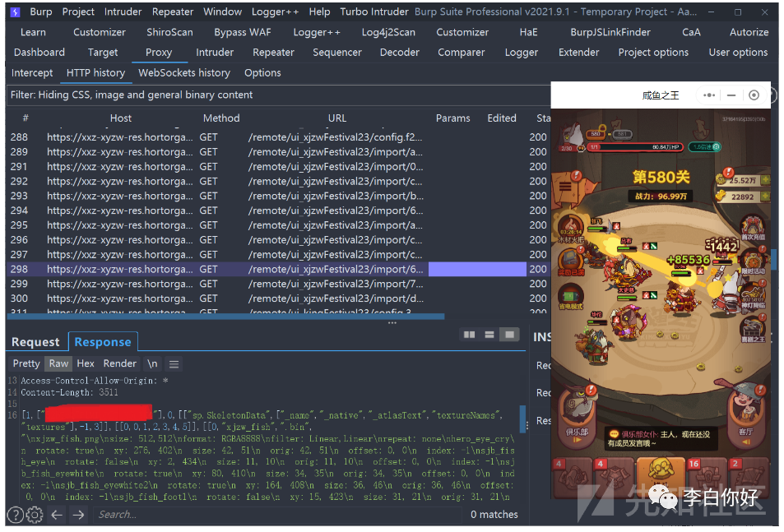Switch to the Intercept sub-tab

coord(32,72)
